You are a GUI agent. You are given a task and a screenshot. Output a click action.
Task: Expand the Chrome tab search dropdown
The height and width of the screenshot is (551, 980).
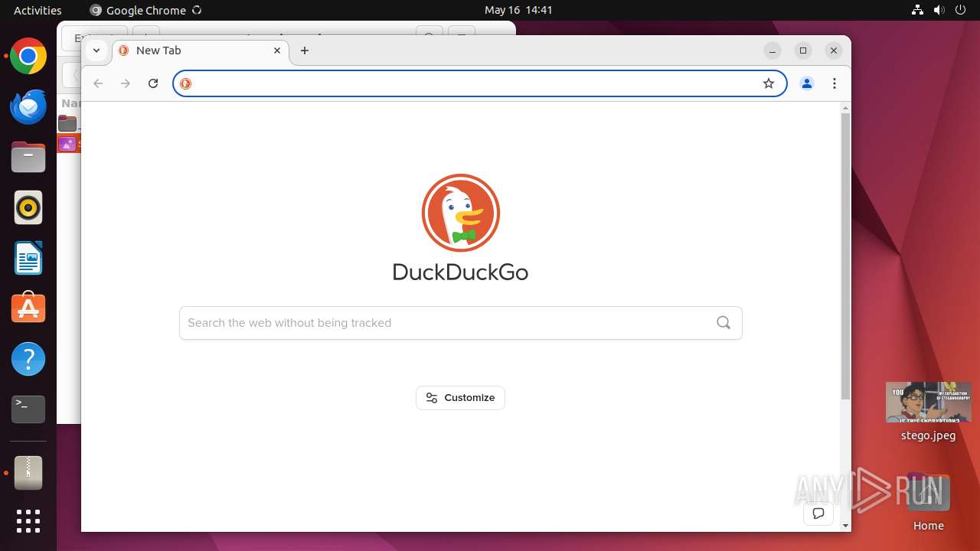pos(96,51)
